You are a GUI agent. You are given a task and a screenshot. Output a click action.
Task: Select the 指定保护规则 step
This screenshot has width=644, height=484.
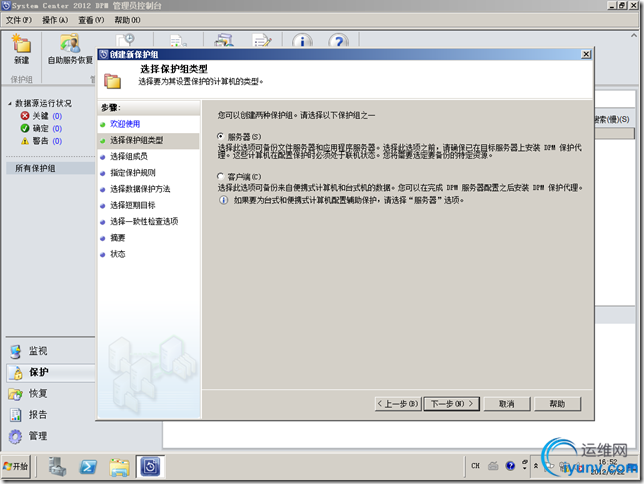133,173
